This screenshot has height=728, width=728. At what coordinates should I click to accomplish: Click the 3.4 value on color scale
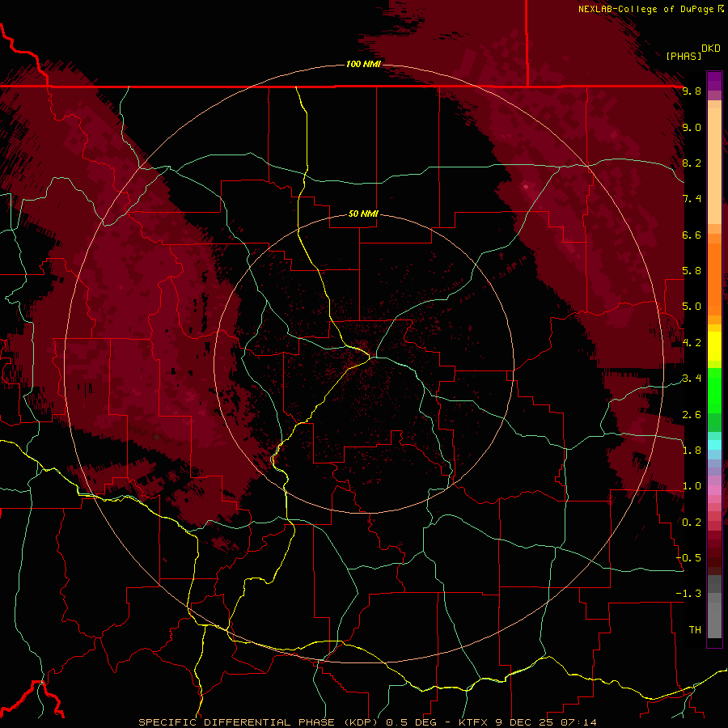[692, 379]
